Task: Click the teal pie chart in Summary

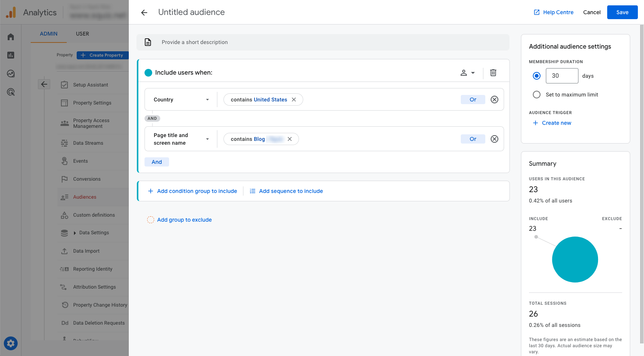Action: tap(575, 260)
